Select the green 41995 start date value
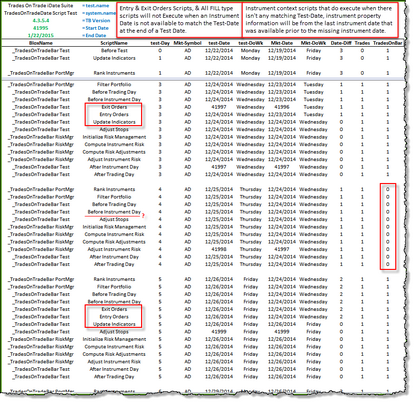The width and height of the screenshot is (415, 403). click(40, 28)
